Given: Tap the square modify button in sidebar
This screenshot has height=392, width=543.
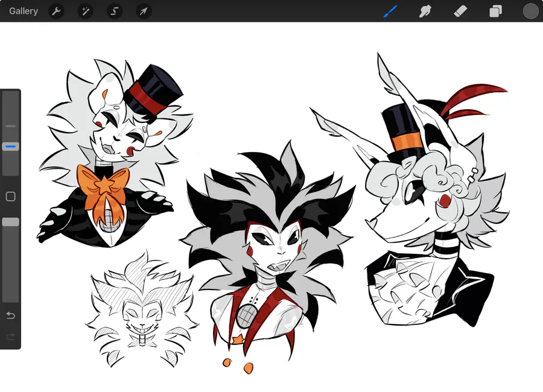Looking at the screenshot, I should pyautogui.click(x=10, y=197).
